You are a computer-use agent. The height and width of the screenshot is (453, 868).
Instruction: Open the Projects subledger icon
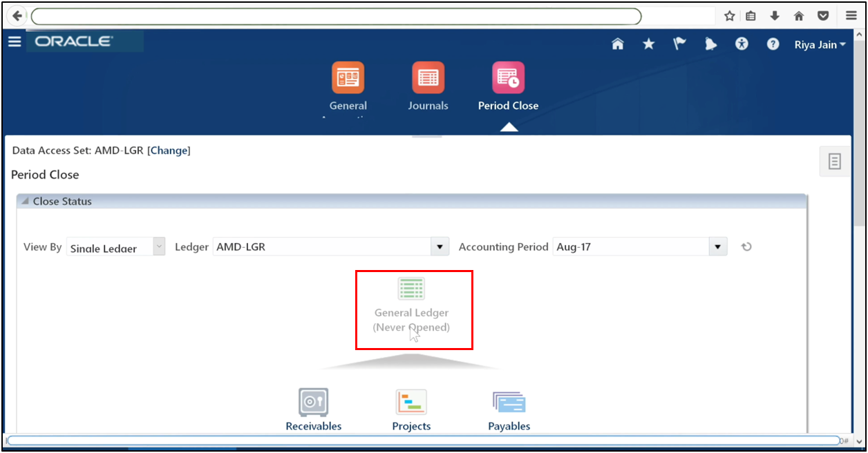[x=411, y=402]
